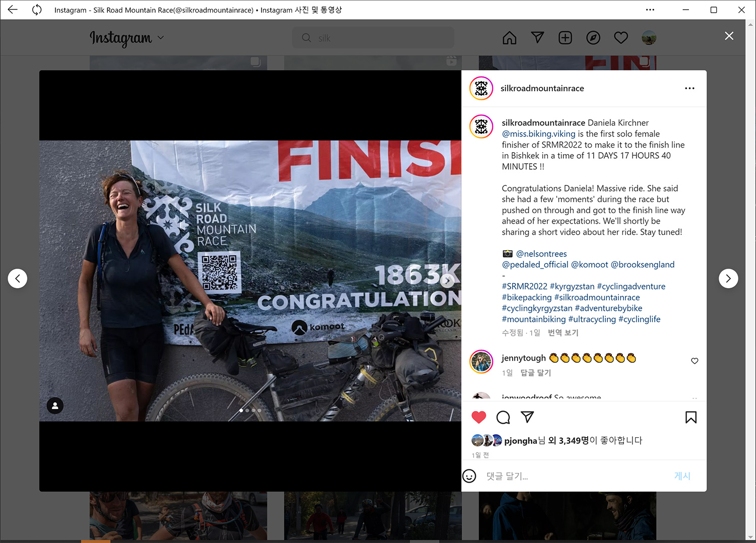This screenshot has width=756, height=543.
Task: Open the #ultracycling hashtag
Action: [592, 319]
